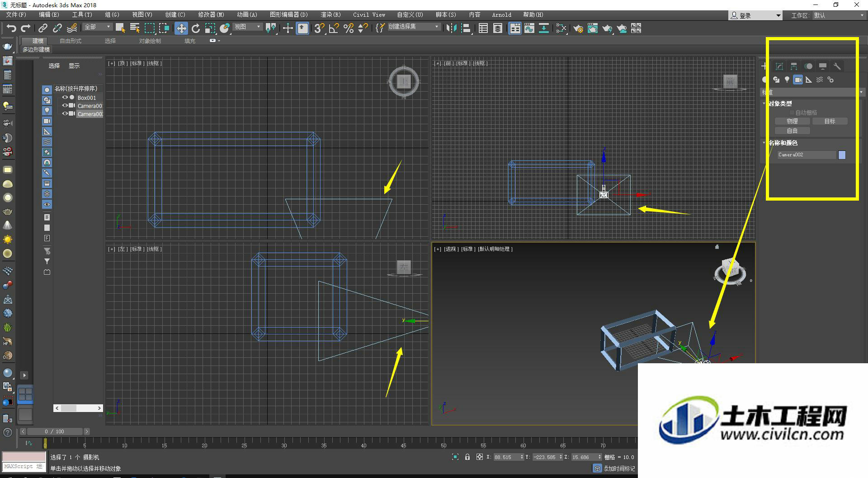Click the scene explorer 显示 menu

(x=74, y=66)
